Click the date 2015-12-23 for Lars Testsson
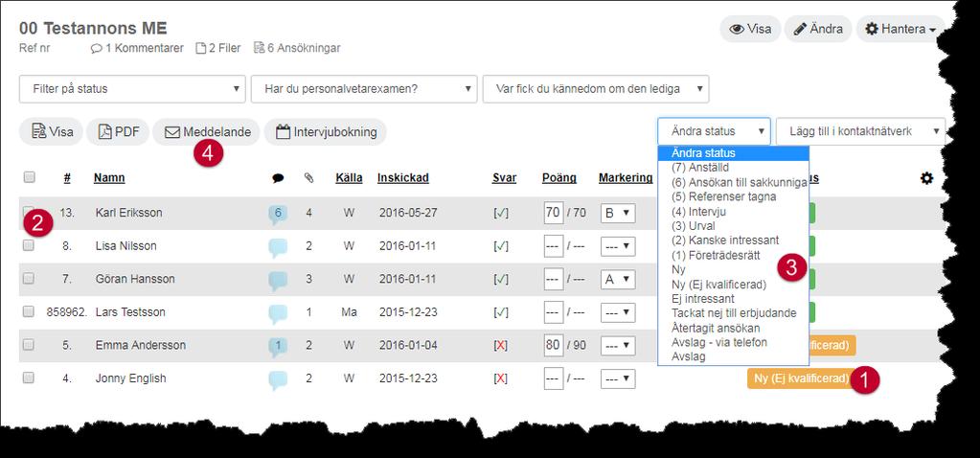This screenshot has width=980, height=458. pos(408,312)
